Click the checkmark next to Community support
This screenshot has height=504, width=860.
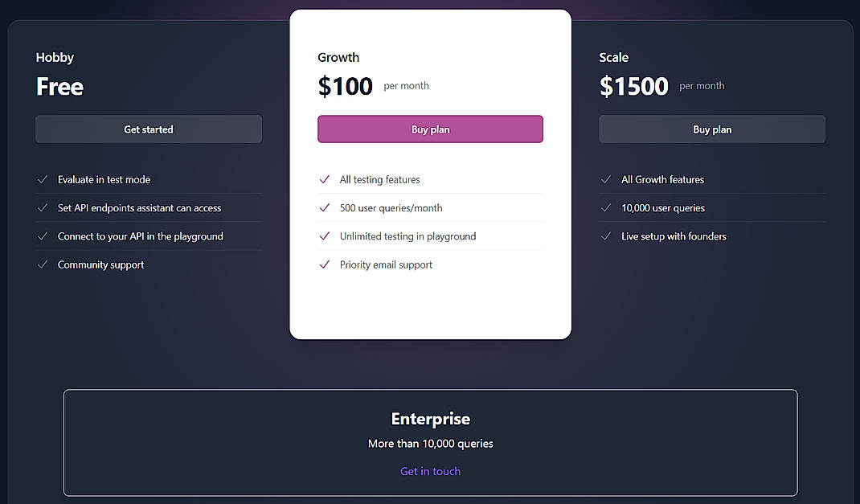42,264
